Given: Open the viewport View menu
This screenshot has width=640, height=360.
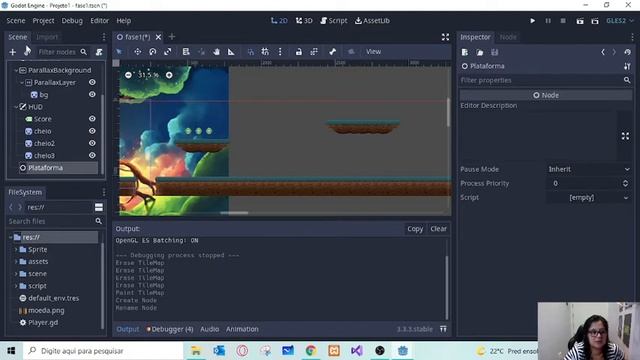Looking at the screenshot, I should 373,51.
